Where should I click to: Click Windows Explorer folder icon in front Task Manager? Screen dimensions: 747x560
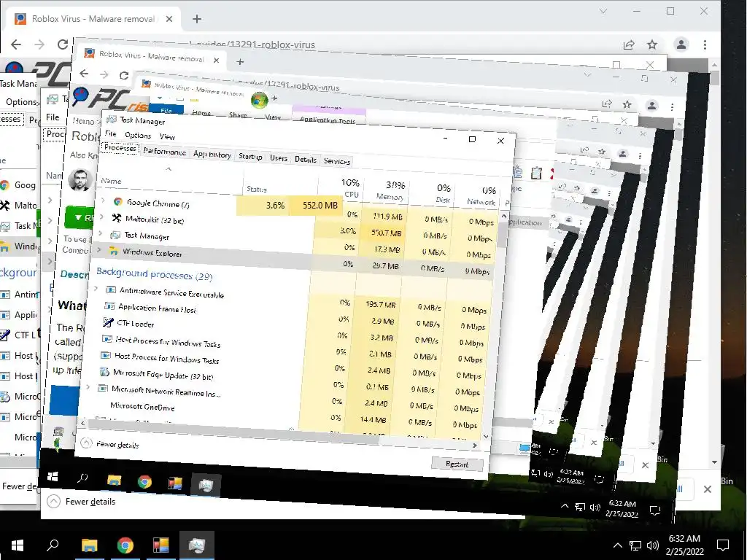pos(113,251)
